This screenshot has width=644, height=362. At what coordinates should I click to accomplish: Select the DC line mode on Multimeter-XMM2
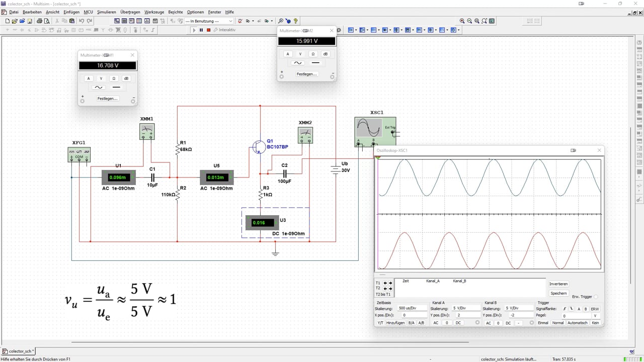click(315, 63)
